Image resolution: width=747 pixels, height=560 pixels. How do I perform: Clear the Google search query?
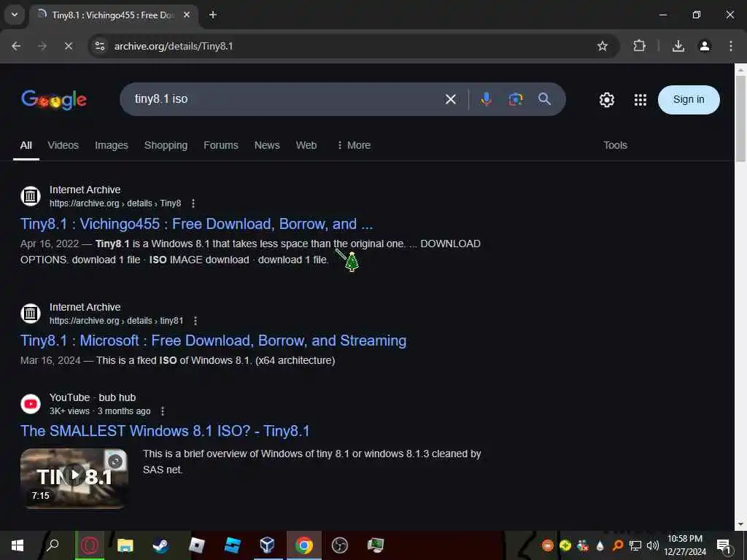pos(450,99)
